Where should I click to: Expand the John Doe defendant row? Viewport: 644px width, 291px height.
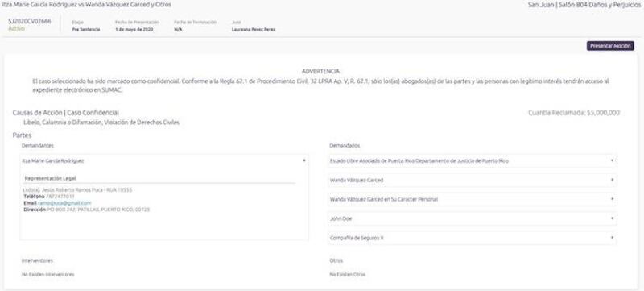473,218
